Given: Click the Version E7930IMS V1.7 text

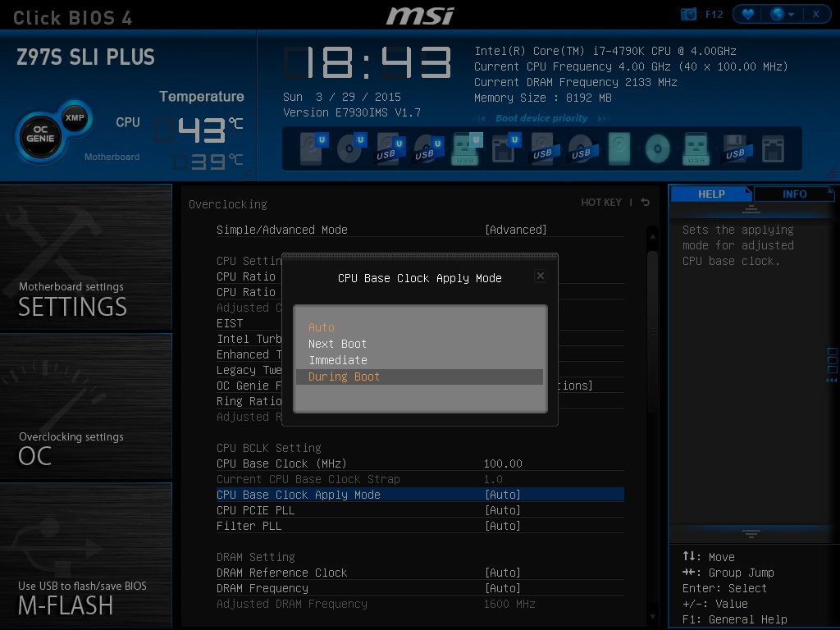Looking at the screenshot, I should 352,112.
